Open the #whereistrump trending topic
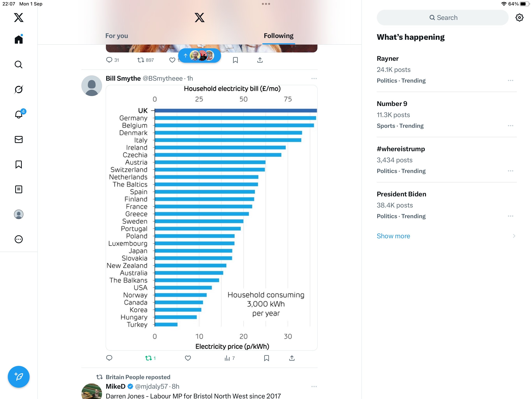The width and height of the screenshot is (532, 399). (401, 149)
